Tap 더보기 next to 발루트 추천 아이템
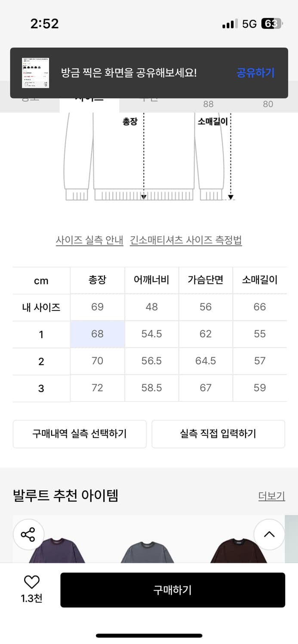Screen dimensions: 298x644 [x=271, y=496]
